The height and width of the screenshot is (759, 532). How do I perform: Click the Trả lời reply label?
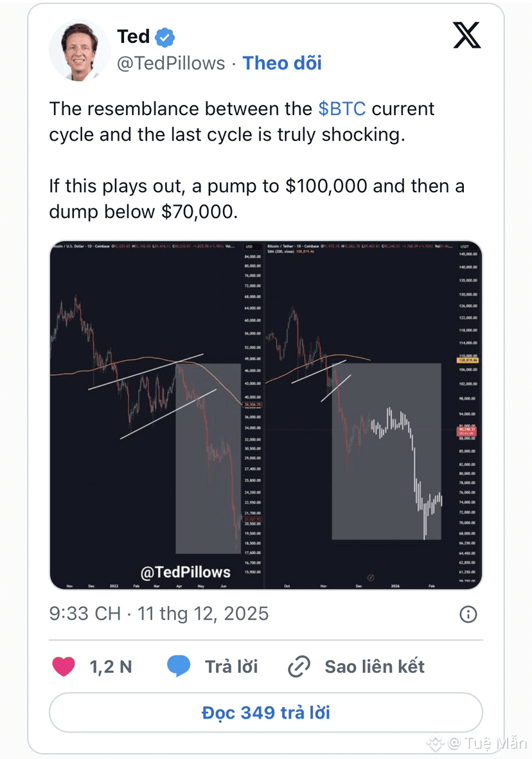[231, 666]
